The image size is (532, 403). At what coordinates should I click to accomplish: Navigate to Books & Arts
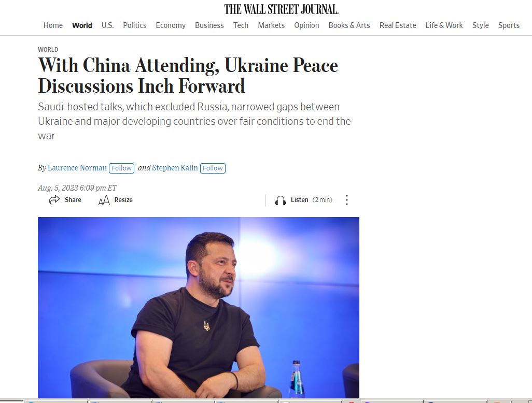pyautogui.click(x=349, y=25)
